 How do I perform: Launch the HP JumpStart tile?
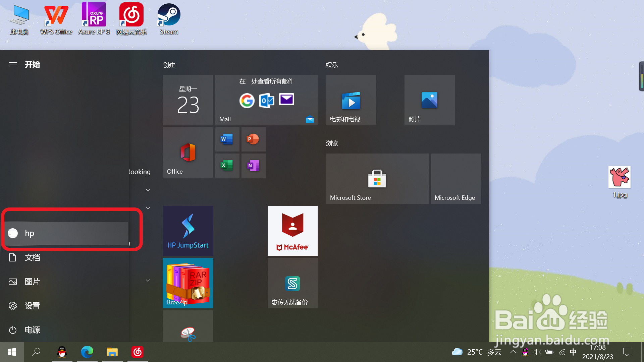click(x=188, y=231)
